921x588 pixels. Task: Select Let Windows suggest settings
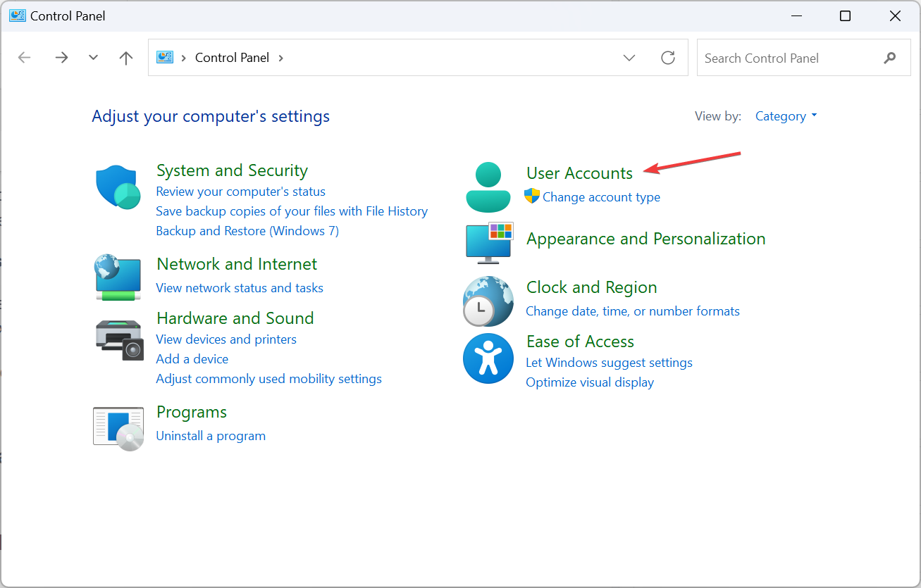coord(609,363)
